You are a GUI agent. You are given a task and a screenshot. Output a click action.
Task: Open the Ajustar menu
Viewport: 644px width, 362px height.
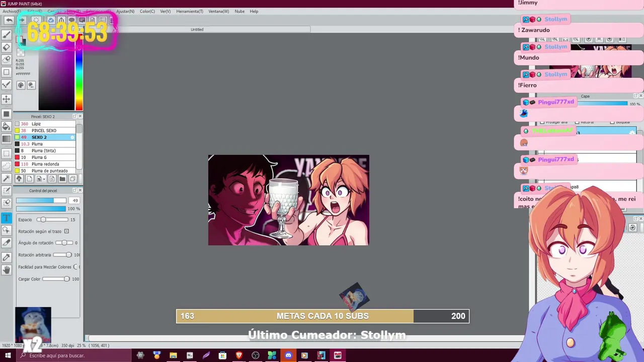click(x=125, y=11)
